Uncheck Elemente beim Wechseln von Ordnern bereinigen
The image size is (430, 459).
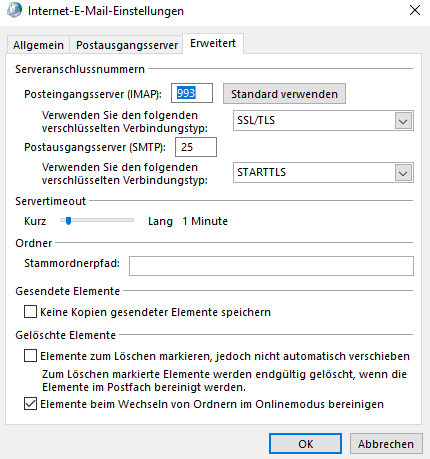point(30,404)
